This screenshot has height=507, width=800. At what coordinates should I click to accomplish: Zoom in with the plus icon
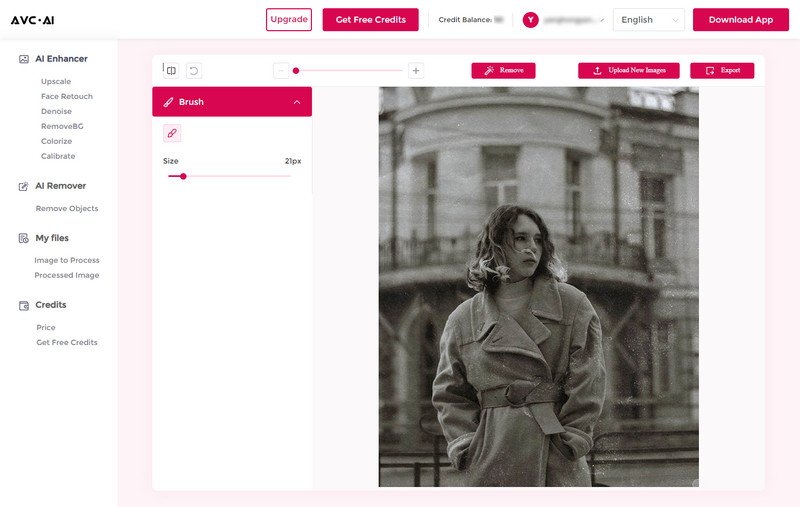416,70
